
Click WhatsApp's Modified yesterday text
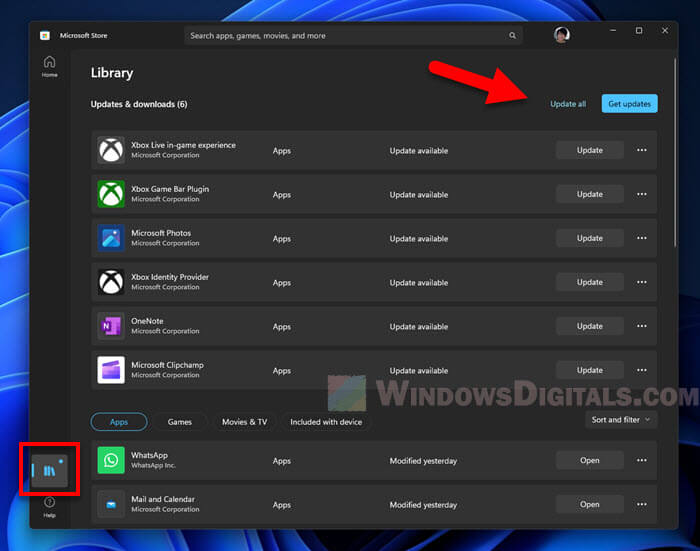(x=423, y=461)
